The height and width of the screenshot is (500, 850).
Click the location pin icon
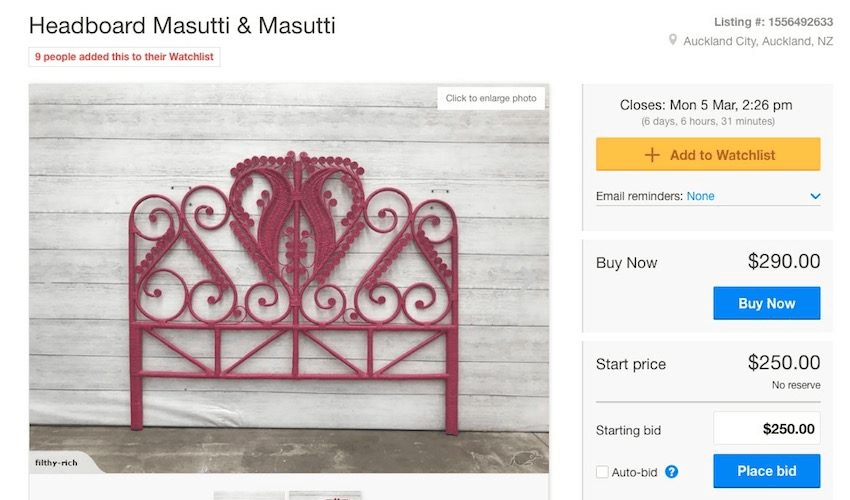tap(673, 41)
